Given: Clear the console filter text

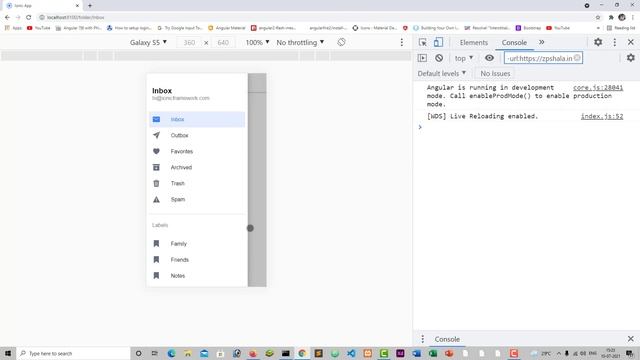Looking at the screenshot, I should click(x=577, y=58).
